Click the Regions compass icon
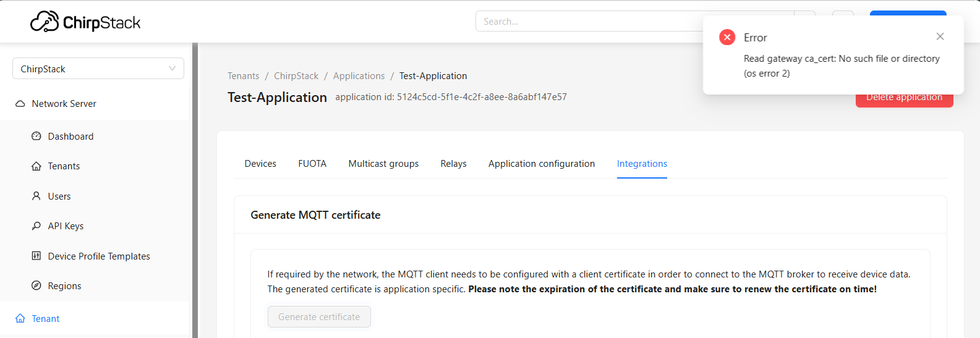The image size is (980, 338). click(x=36, y=285)
